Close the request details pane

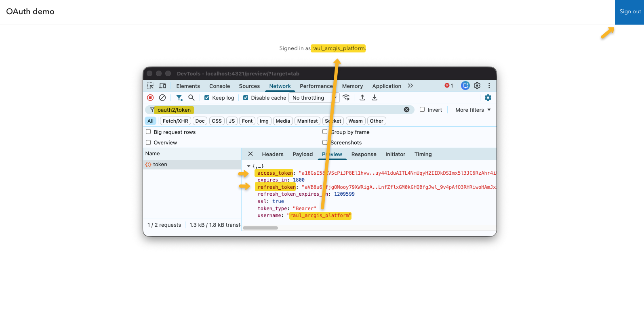click(x=250, y=154)
